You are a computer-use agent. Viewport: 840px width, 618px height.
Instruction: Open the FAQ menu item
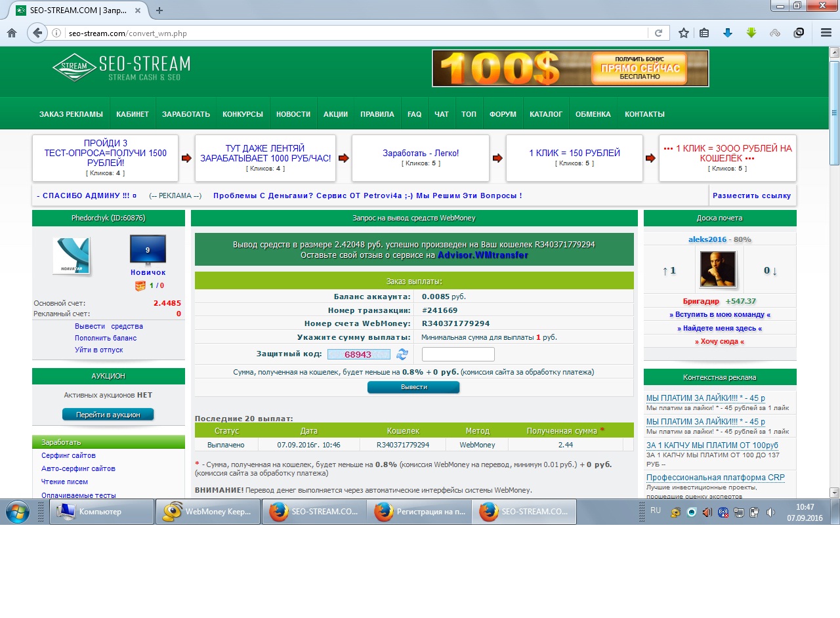(x=414, y=114)
